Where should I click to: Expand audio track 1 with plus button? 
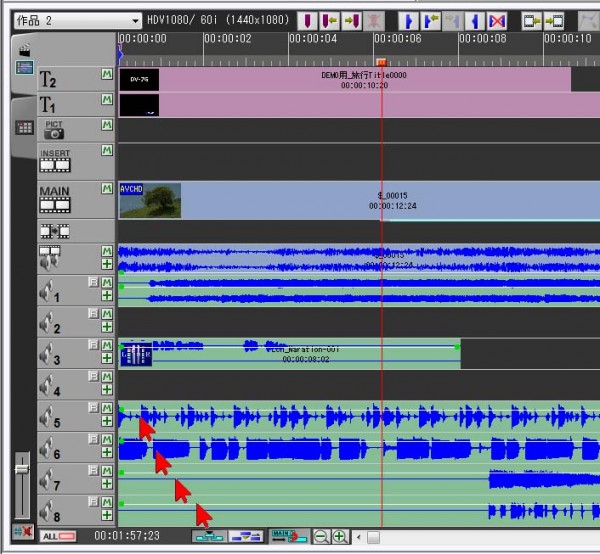click(x=107, y=295)
